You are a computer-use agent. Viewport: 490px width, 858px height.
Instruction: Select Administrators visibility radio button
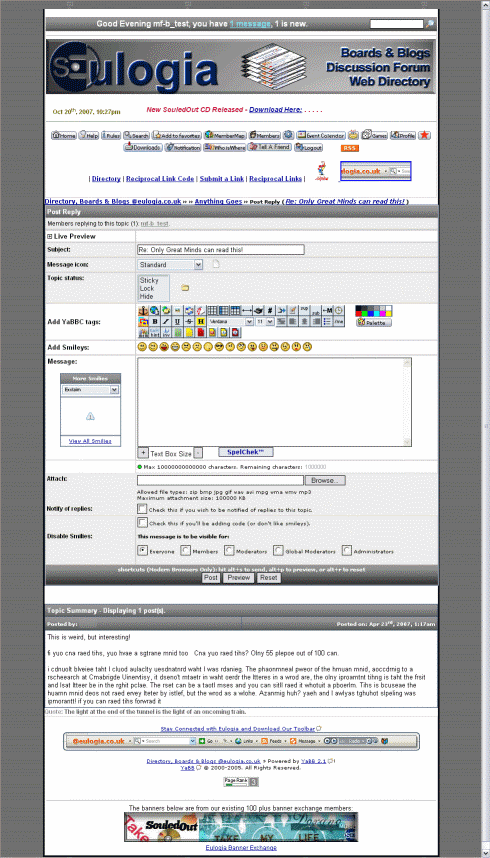point(347,549)
